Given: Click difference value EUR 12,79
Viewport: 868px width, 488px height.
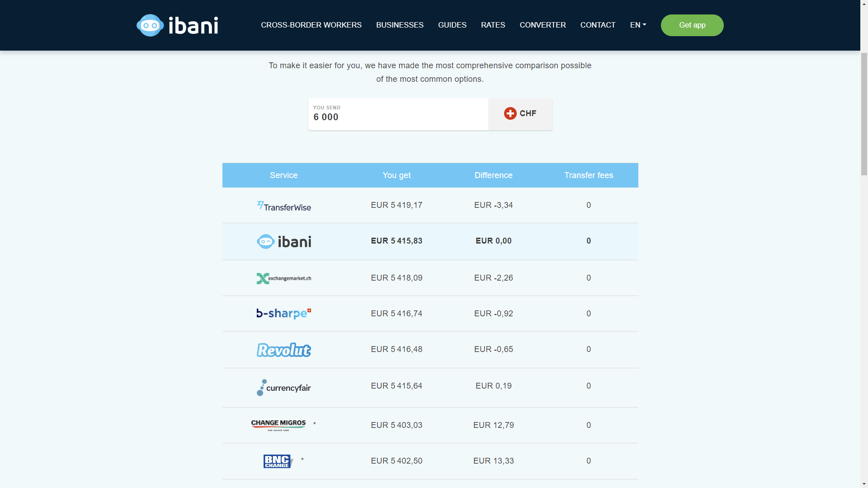Looking at the screenshot, I should click(x=494, y=425).
